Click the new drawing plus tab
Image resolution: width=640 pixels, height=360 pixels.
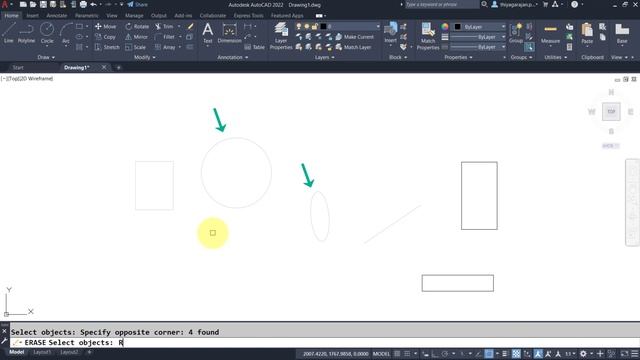point(119,67)
